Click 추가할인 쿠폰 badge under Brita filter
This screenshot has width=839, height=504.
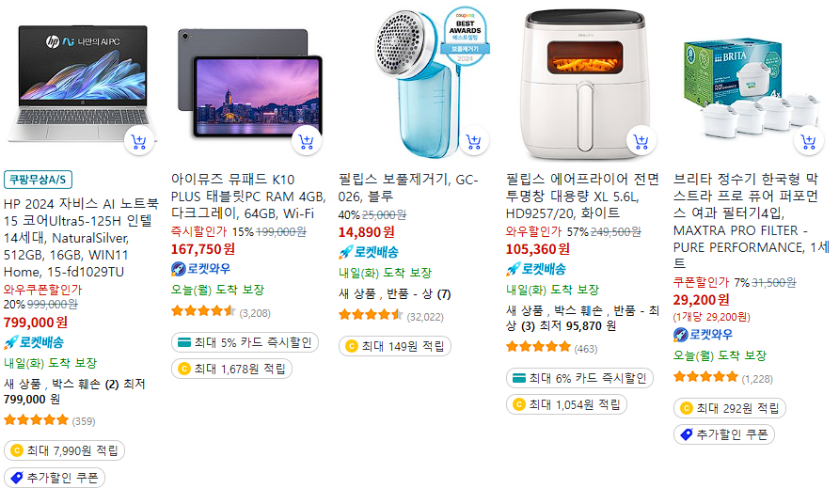724,434
